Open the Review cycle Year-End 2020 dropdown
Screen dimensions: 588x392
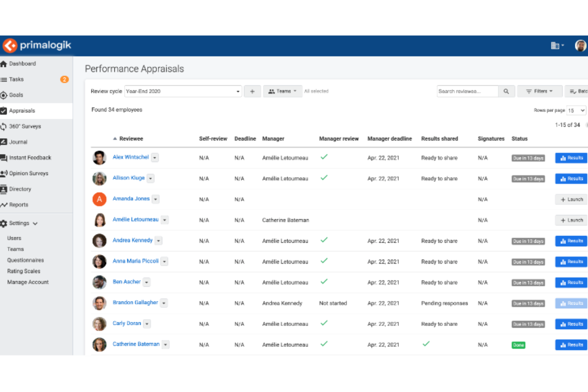click(x=183, y=91)
